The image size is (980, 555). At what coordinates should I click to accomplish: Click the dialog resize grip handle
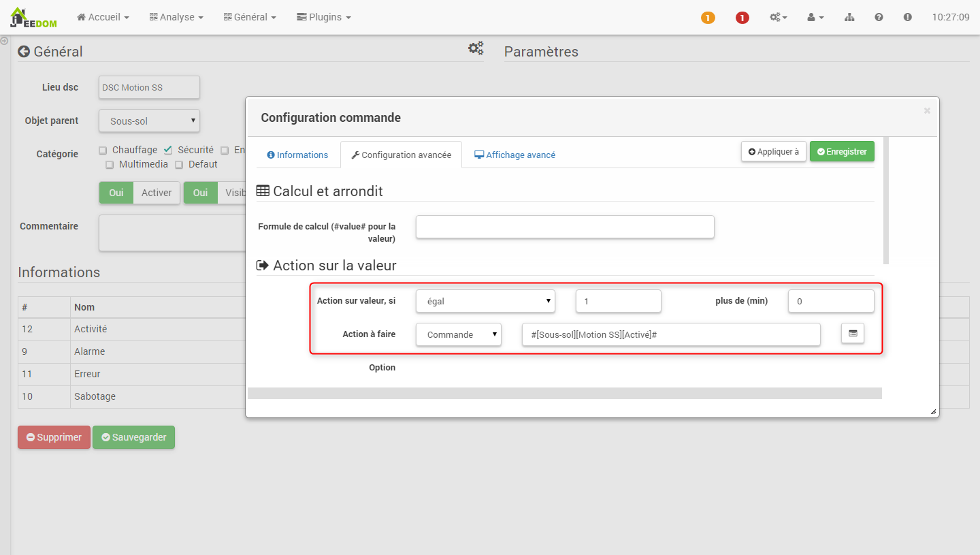click(x=933, y=411)
